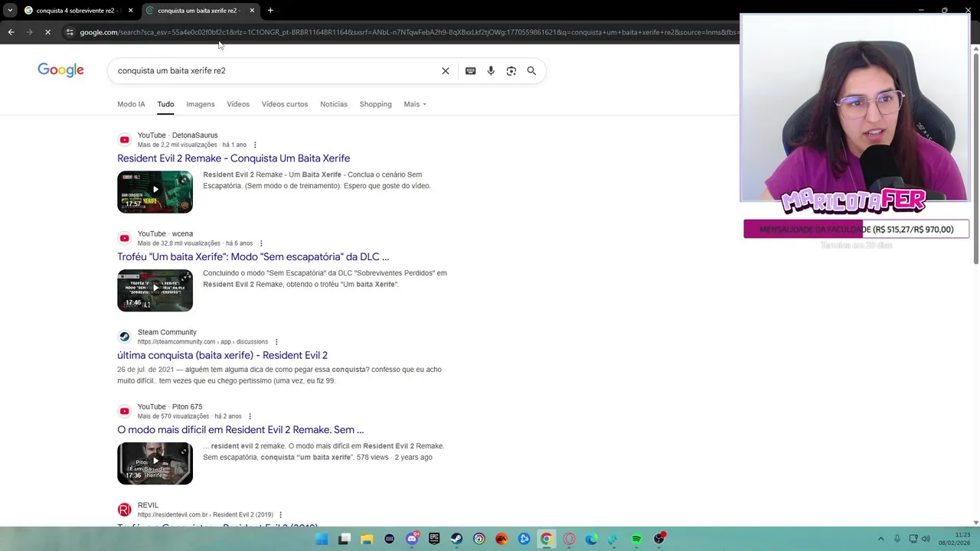Open a new browser tab
This screenshot has width=980, height=551.
pos(270,11)
